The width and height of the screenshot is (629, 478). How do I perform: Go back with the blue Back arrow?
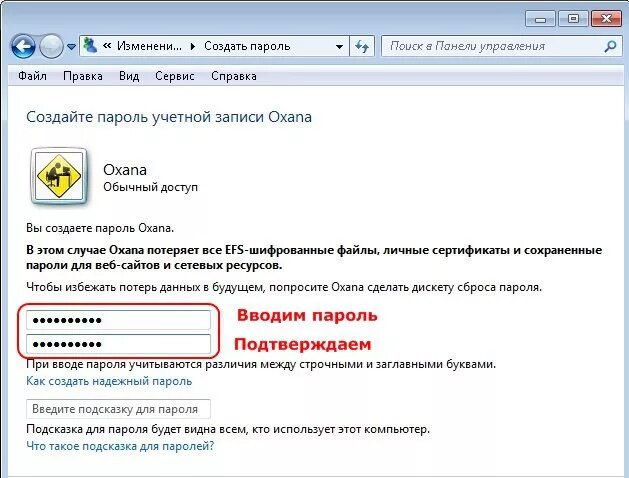pyautogui.click(x=22, y=46)
